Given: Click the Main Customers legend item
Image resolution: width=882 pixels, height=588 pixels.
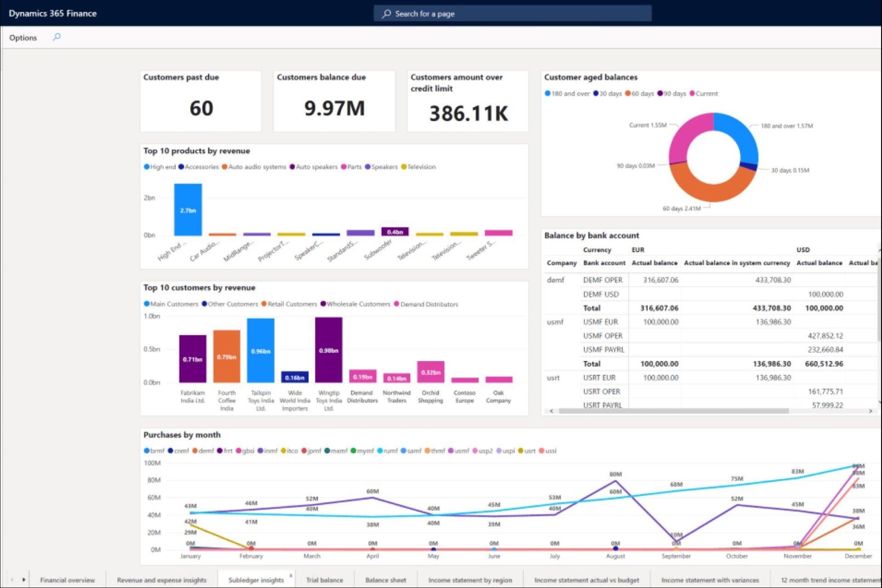Looking at the screenshot, I should coord(171,304).
